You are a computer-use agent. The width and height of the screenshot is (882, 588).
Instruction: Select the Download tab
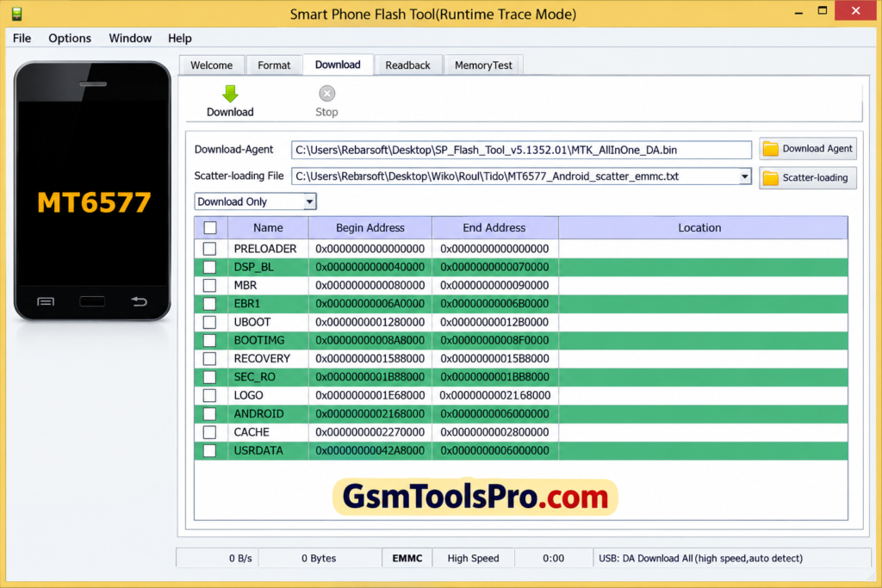338,65
